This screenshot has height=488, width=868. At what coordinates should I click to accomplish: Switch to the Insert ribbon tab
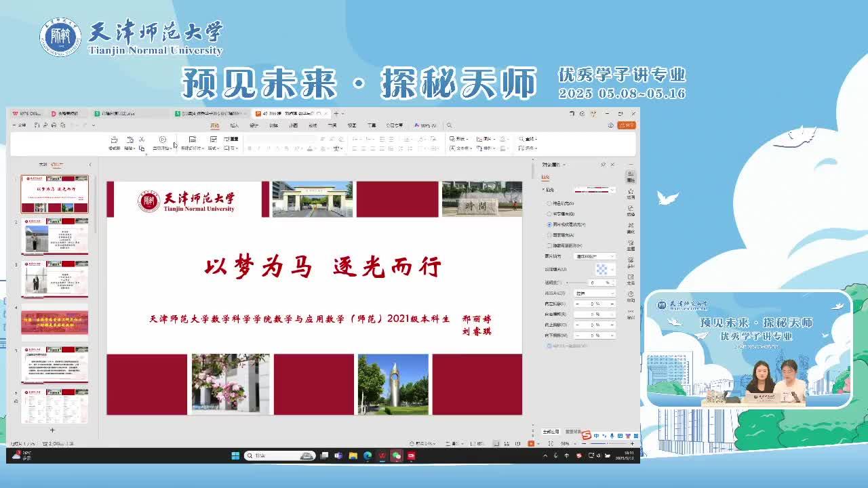tap(234, 125)
